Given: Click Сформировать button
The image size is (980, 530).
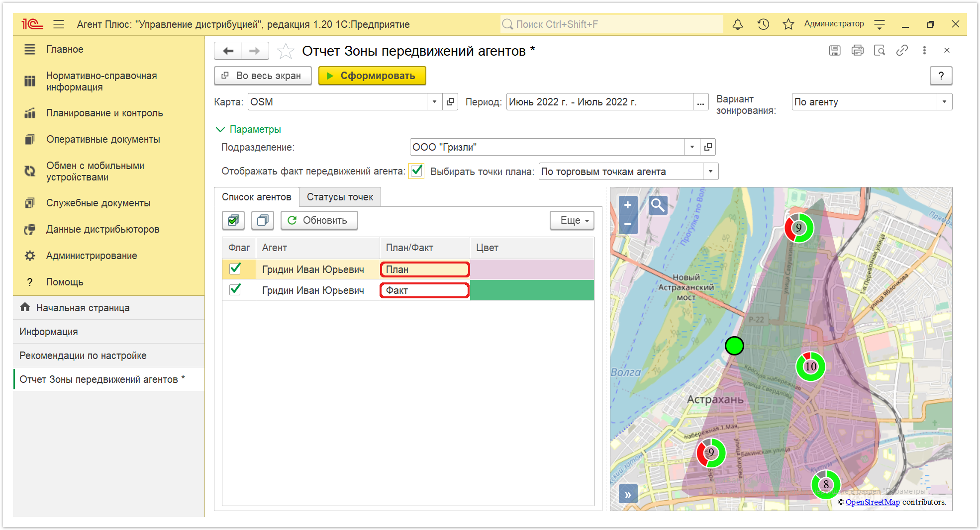Looking at the screenshot, I should [372, 76].
